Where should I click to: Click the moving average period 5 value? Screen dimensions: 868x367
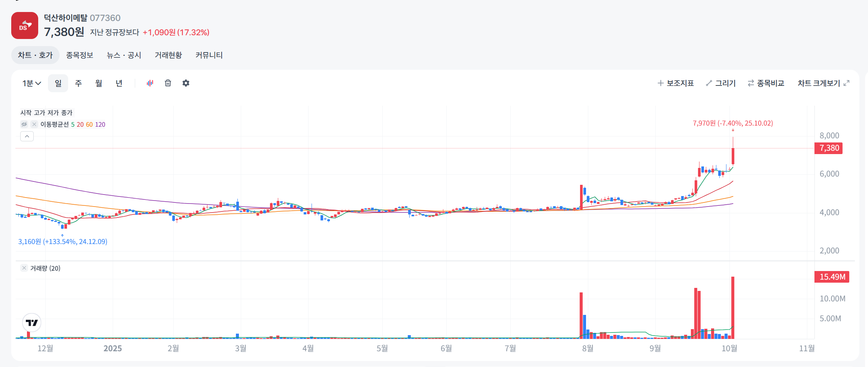click(x=73, y=124)
